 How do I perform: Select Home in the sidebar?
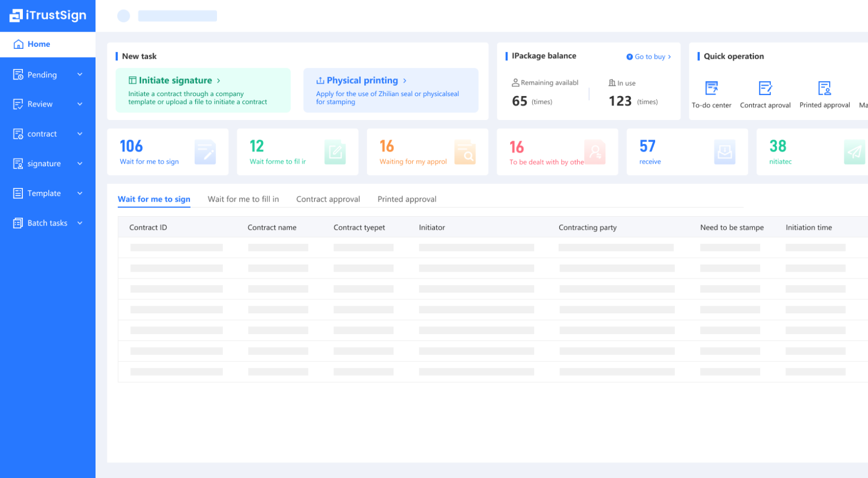click(39, 44)
